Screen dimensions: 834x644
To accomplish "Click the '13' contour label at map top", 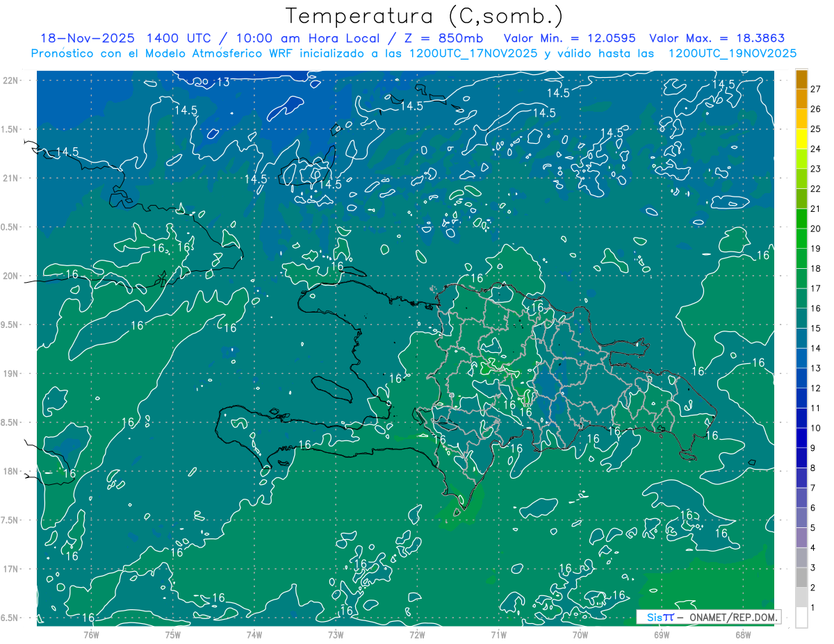I will click(222, 82).
